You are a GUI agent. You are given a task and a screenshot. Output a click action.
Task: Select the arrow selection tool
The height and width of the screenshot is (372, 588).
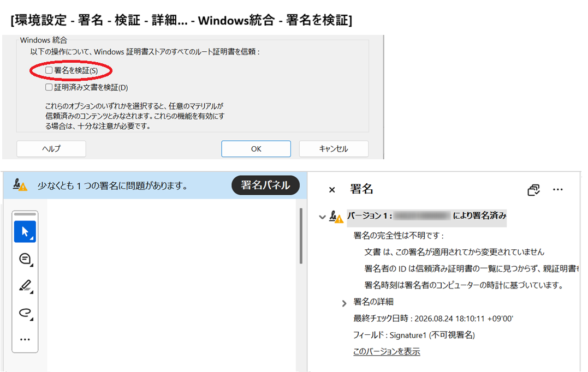(x=25, y=231)
